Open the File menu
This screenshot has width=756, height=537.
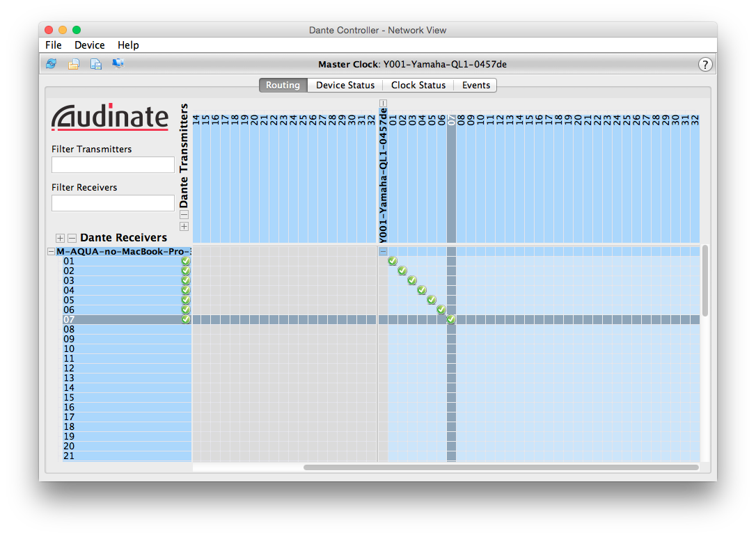pos(54,45)
